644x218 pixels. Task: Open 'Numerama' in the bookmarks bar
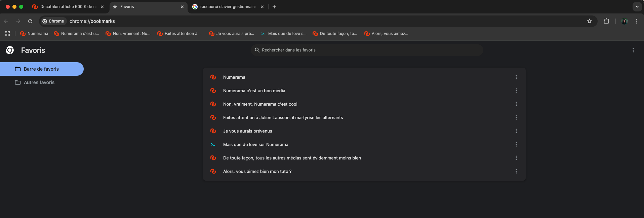tap(34, 34)
